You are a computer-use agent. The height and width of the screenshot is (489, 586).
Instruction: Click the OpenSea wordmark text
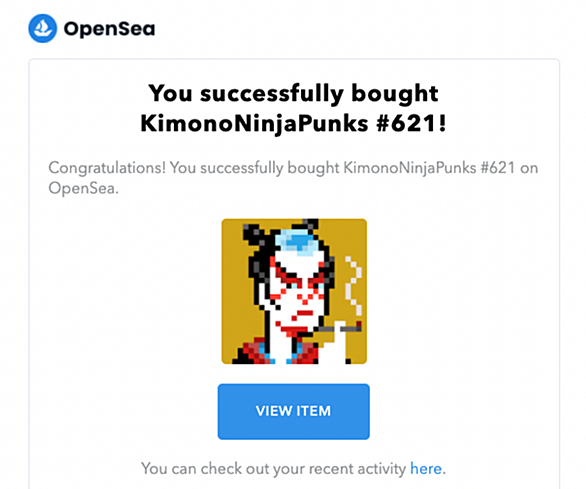[x=109, y=29]
